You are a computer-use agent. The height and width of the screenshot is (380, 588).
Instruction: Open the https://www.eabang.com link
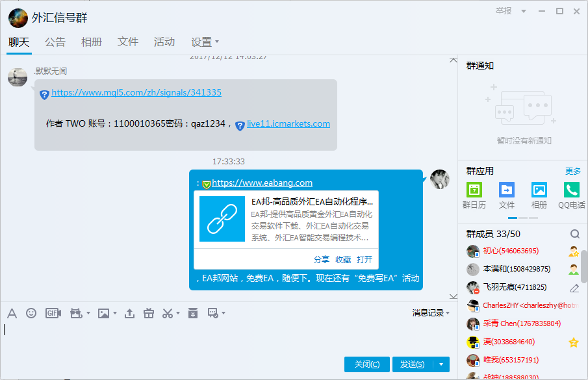[x=262, y=183]
